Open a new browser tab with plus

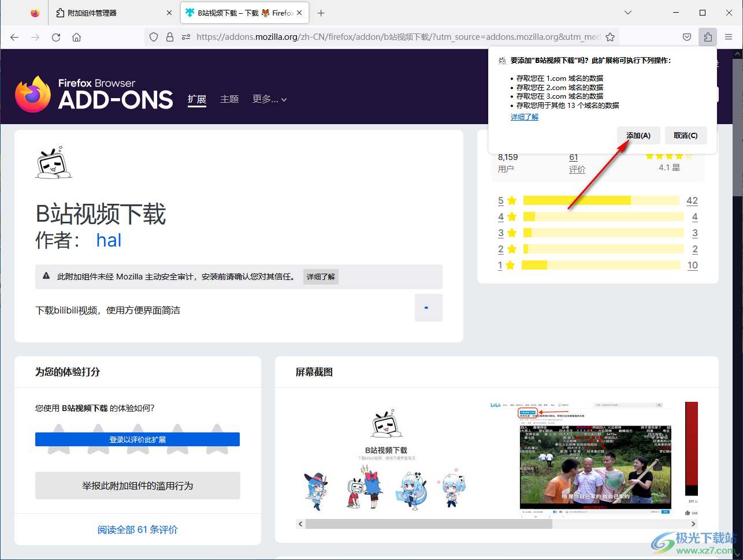click(321, 13)
